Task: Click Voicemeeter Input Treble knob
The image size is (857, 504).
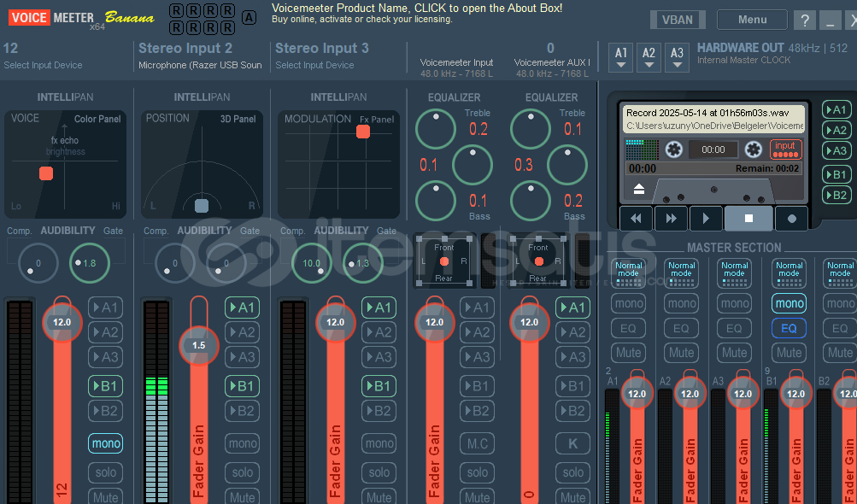Action: coord(436,129)
